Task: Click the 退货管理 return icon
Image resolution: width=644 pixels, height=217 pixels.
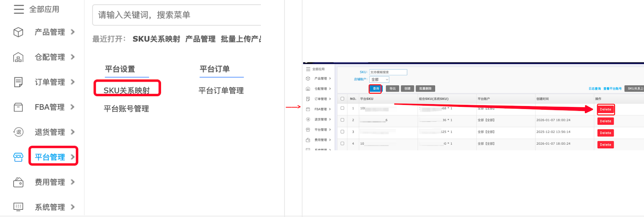Action: point(19,132)
